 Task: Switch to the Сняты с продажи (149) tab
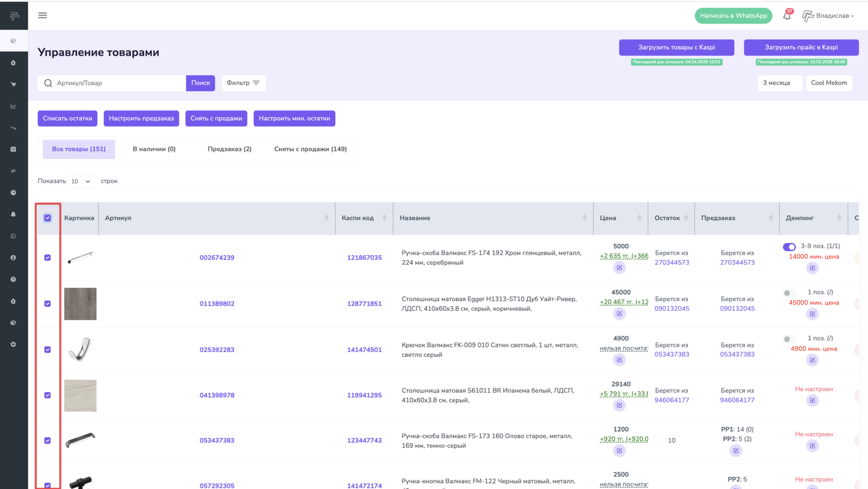coord(310,149)
